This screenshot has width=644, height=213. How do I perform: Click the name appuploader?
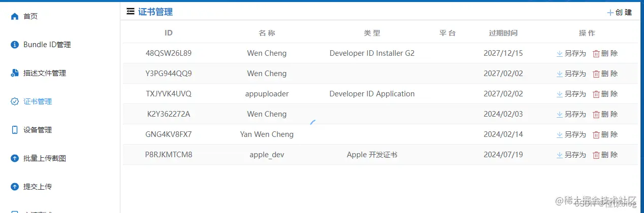pos(267,94)
